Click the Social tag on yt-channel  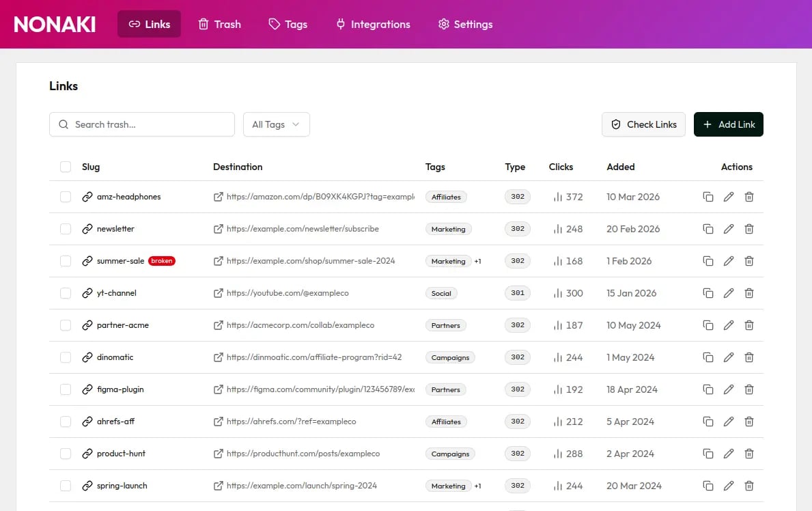[441, 293]
